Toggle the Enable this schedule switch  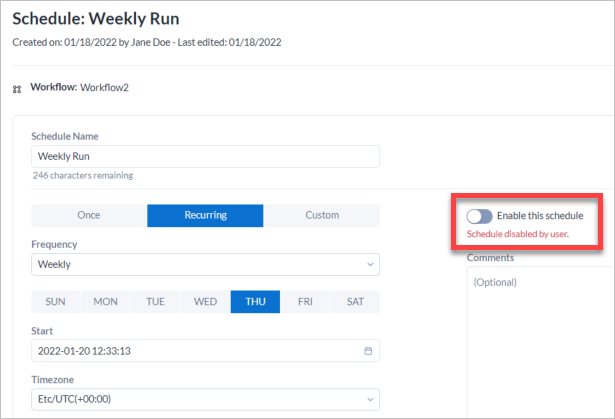pos(479,215)
